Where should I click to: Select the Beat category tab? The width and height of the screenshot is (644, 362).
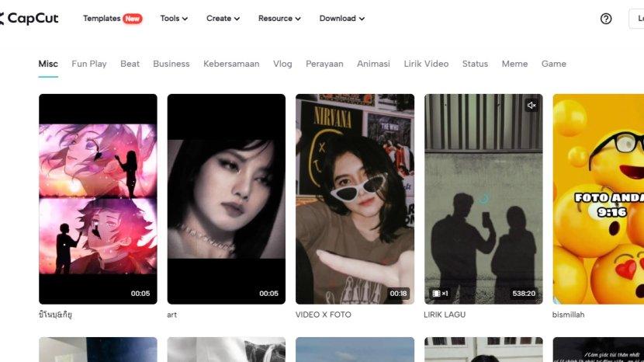[x=130, y=64]
